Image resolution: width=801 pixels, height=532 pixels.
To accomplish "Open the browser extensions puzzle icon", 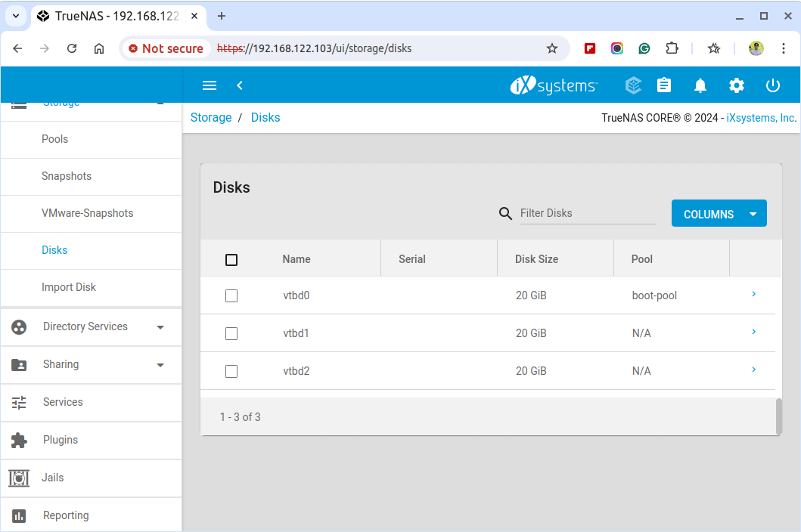I will pos(672,48).
